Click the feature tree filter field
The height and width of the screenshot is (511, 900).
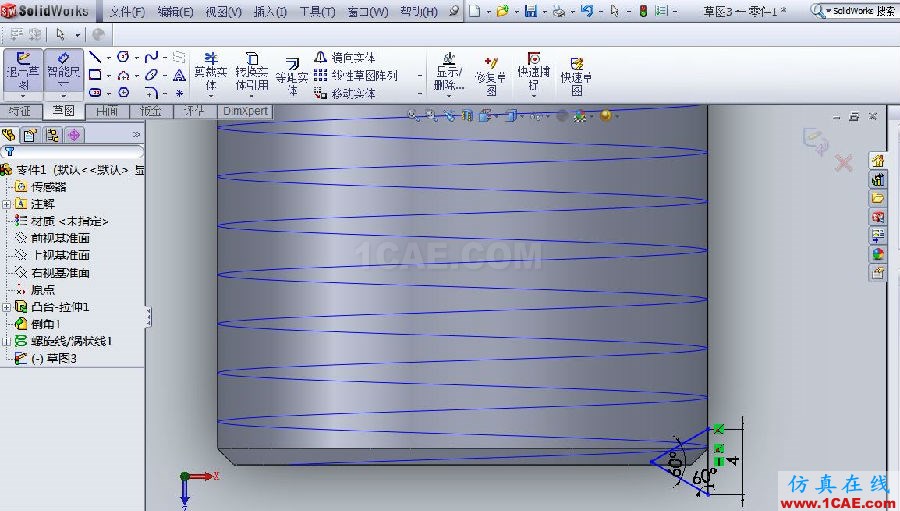pos(72,152)
